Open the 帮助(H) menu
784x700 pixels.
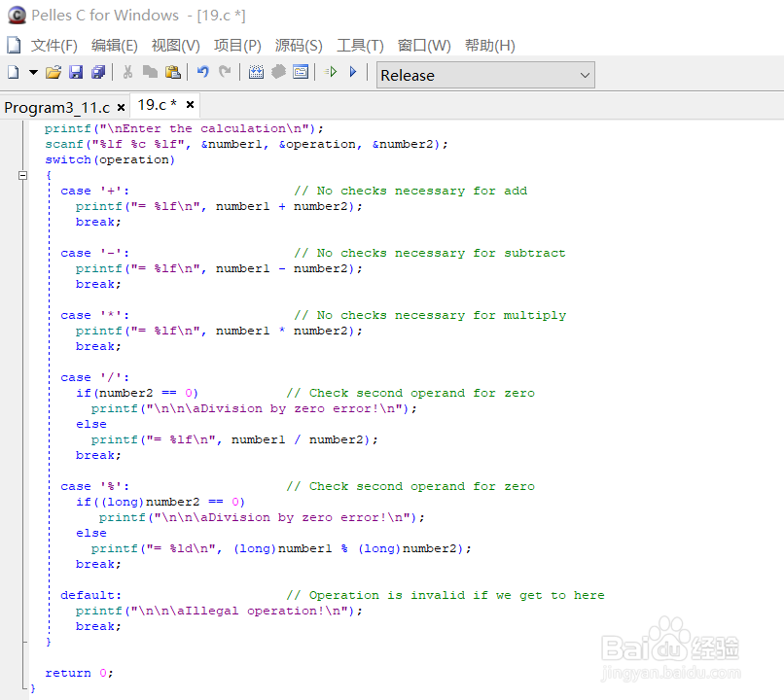coord(490,46)
